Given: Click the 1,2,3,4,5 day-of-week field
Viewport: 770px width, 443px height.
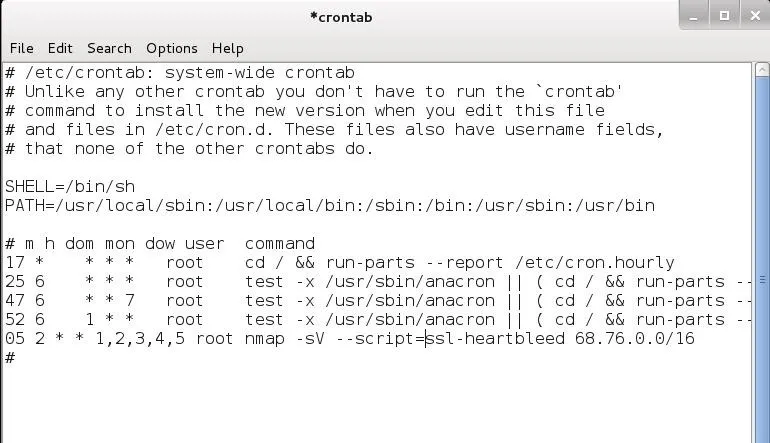Looking at the screenshot, I should (x=140, y=339).
